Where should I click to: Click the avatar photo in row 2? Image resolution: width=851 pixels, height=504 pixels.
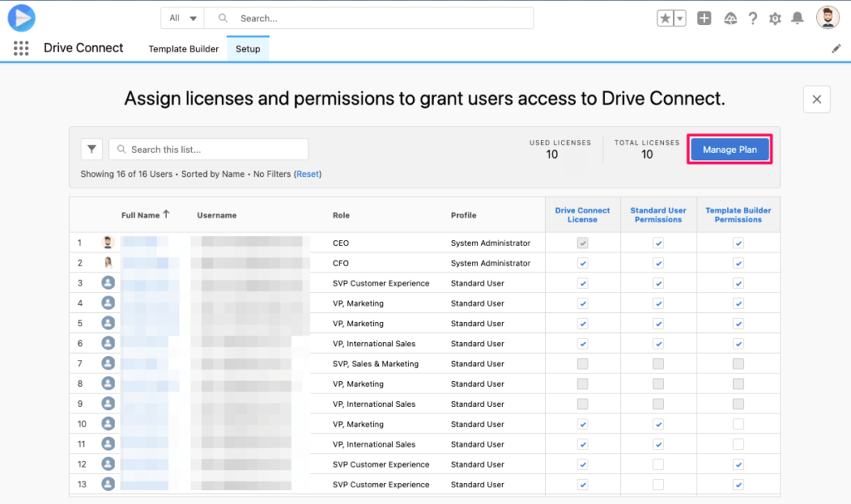(x=108, y=262)
